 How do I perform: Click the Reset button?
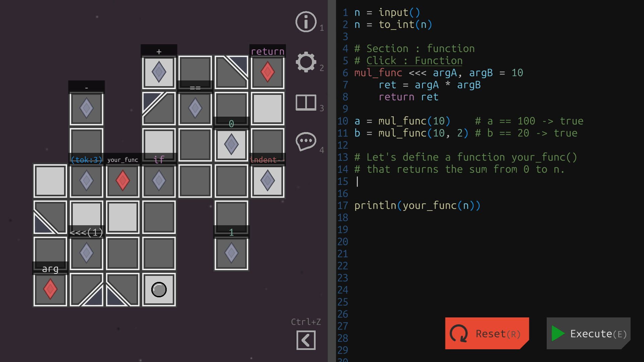487,334
